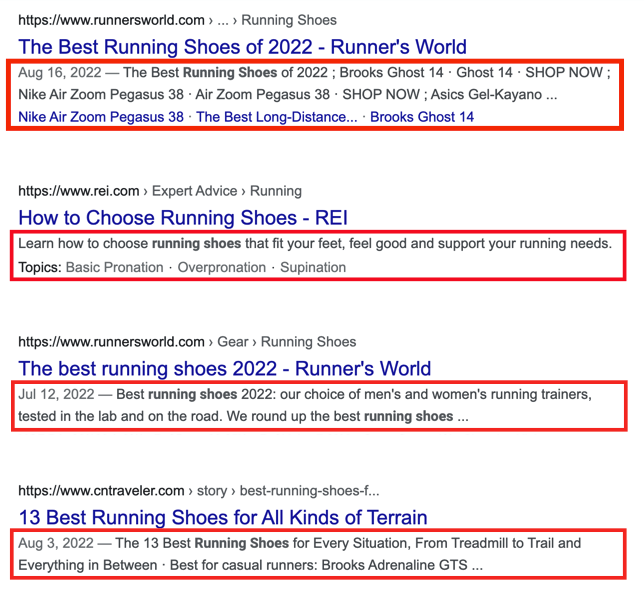Open '13 Best Running Shoes for All Kinds of Terrain'

(223, 517)
